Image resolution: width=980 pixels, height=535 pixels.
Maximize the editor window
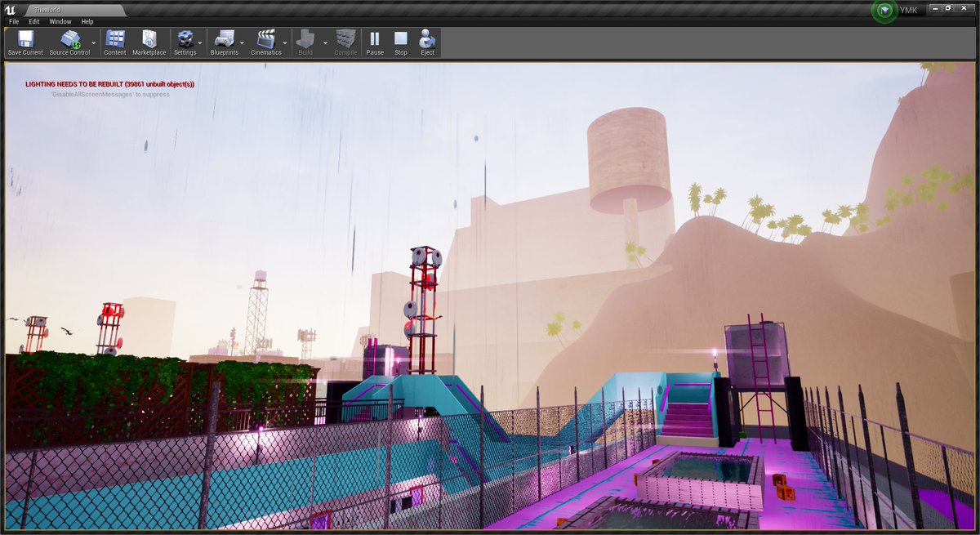pyautogui.click(x=948, y=7)
